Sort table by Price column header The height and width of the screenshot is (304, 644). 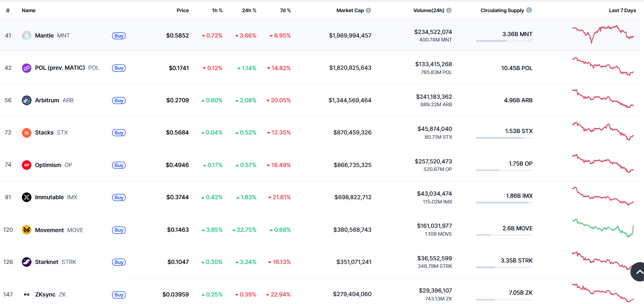point(183,10)
